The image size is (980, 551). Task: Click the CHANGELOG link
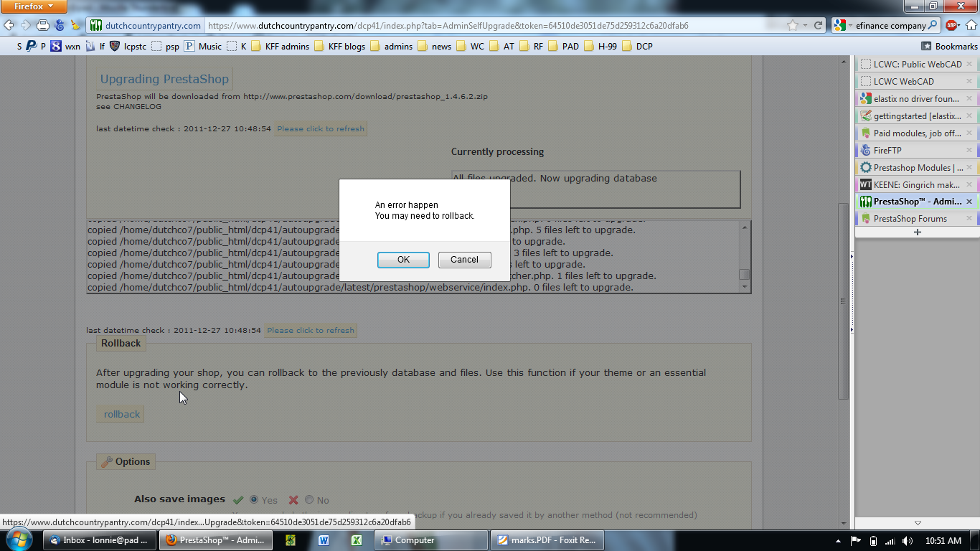click(x=137, y=106)
